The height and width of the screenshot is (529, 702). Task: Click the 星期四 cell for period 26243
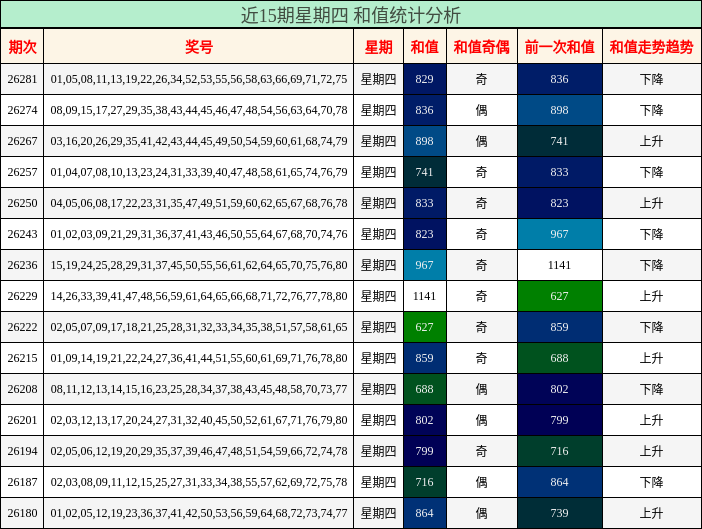coord(378,234)
